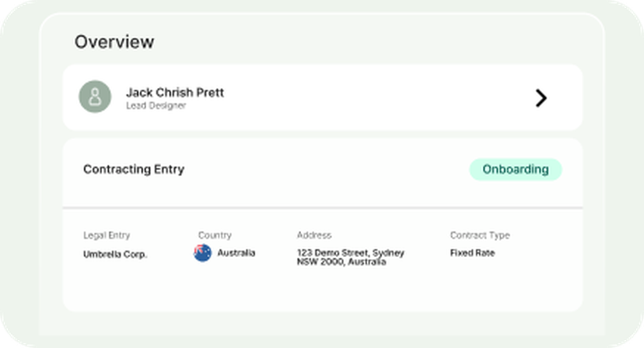Viewport: 644px width, 348px height.
Task: Select the Australia country value
Action: 236,253
